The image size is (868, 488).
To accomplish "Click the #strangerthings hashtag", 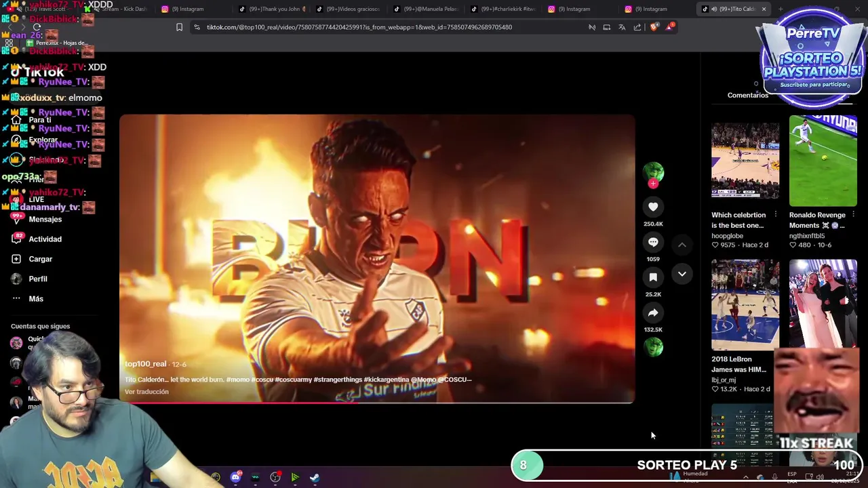I will [x=338, y=380].
